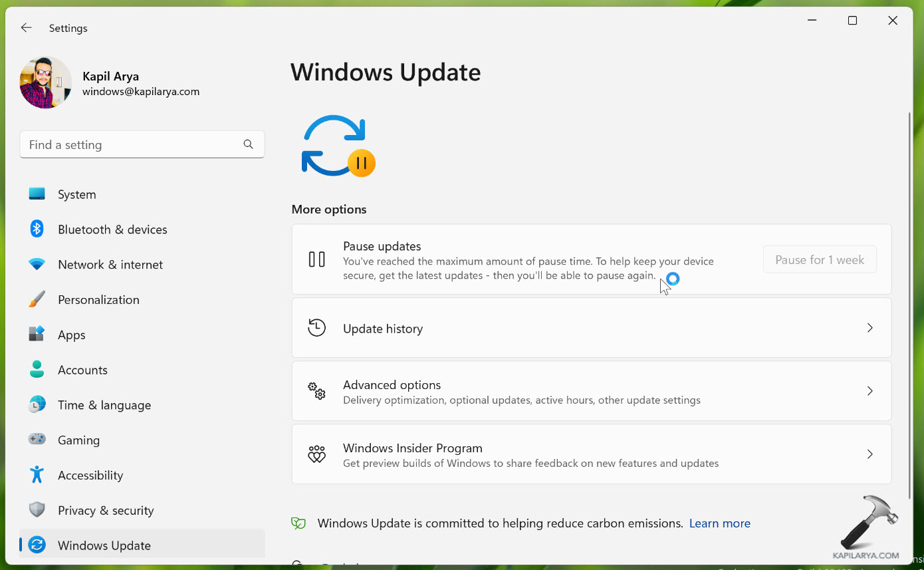The height and width of the screenshot is (570, 924).
Task: Open Advanced options via its chevron
Action: 869,391
